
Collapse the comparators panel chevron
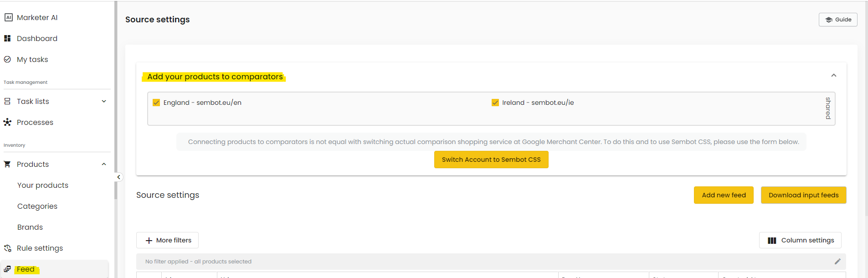[834, 75]
